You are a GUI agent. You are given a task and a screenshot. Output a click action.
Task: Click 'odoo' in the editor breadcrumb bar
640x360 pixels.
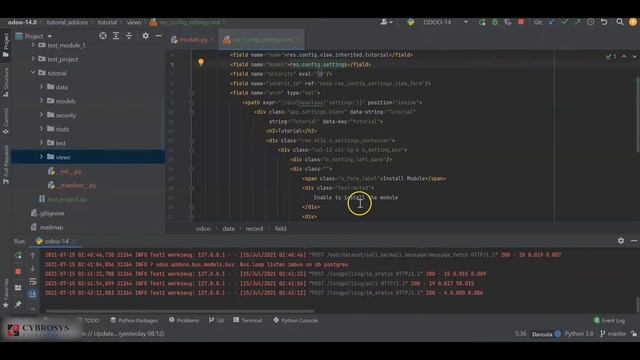[203, 229]
